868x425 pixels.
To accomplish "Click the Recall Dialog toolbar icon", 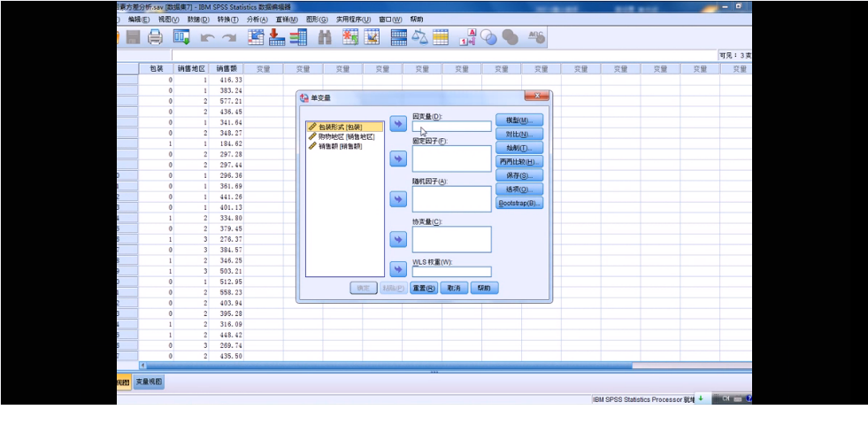I will tap(181, 37).
